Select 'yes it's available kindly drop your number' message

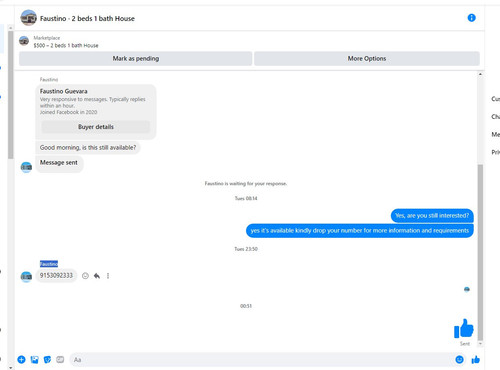pos(360,231)
